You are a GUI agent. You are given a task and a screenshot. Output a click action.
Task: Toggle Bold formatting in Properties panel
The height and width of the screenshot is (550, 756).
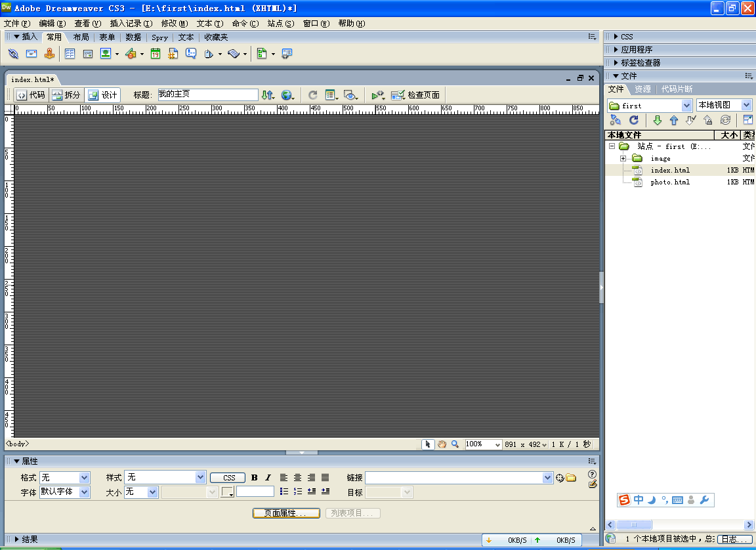tap(255, 478)
